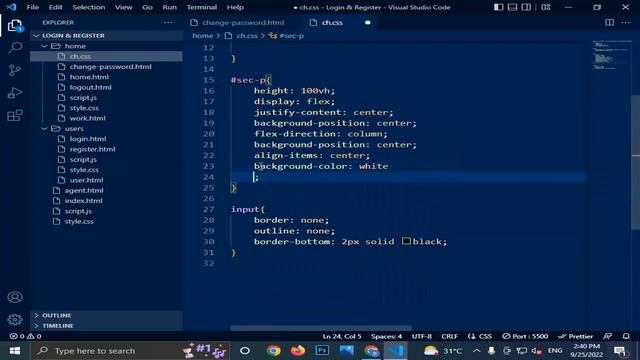Open the Go menu
640x360 pixels.
tap(147, 7)
